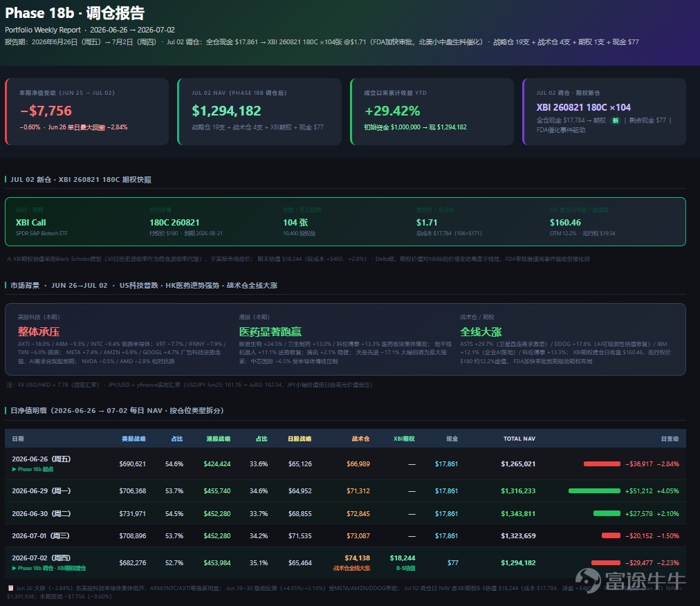This screenshot has height=606, width=700.
Task: Click the $1.71 entry price value
Action: (x=427, y=222)
